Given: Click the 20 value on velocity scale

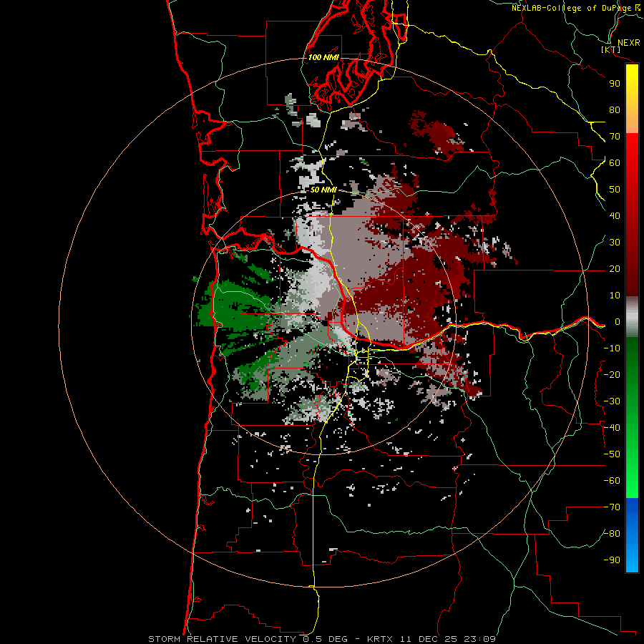Looking at the screenshot, I should click(x=615, y=269).
